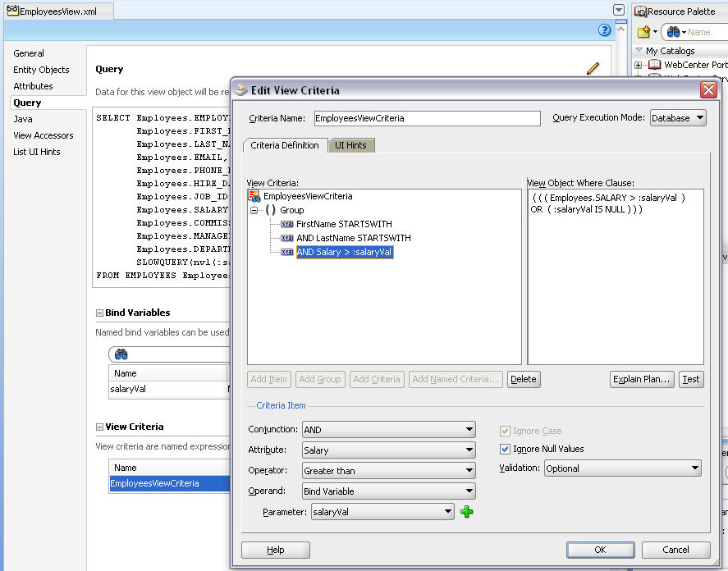The width and height of the screenshot is (728, 571).
Task: Select the AND Salary > :salaryVal tree item
Action: (x=345, y=252)
